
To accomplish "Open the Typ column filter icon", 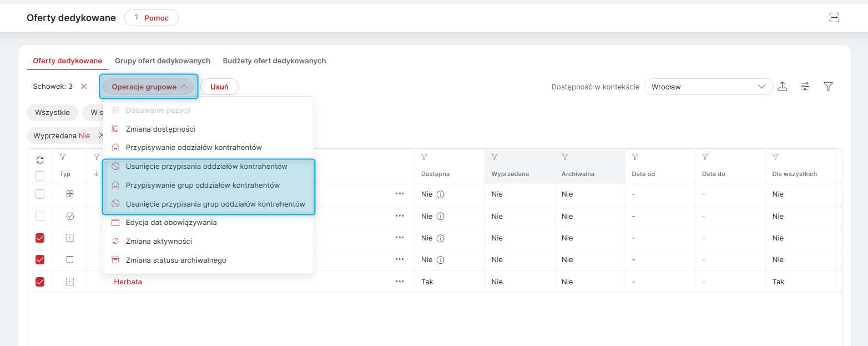I will click(x=63, y=157).
